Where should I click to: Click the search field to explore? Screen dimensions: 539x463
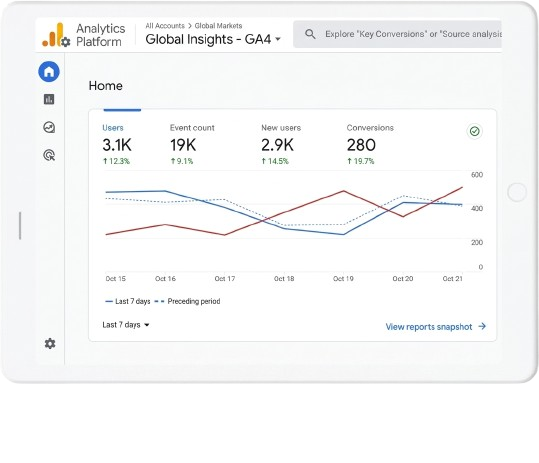[x=397, y=34]
